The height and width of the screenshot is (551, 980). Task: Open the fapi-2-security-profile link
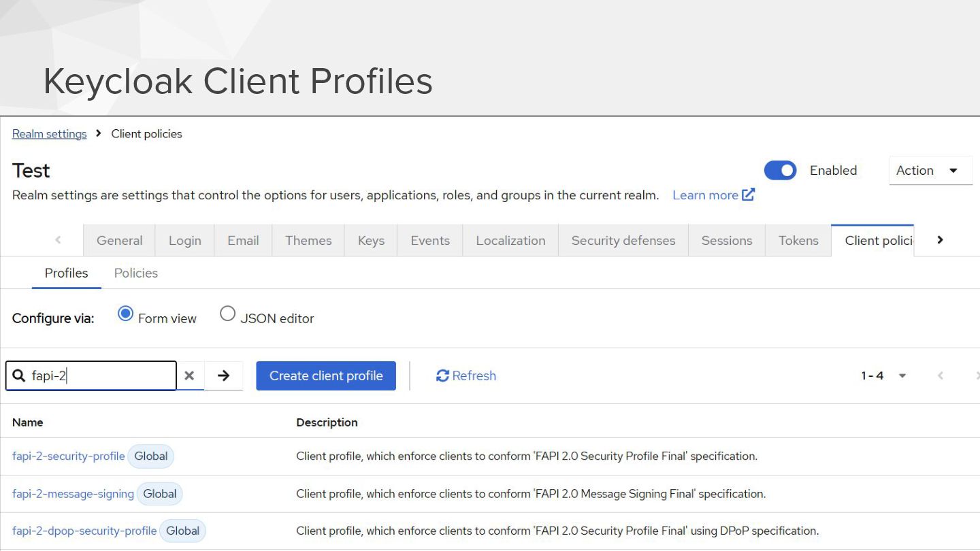pos(69,456)
